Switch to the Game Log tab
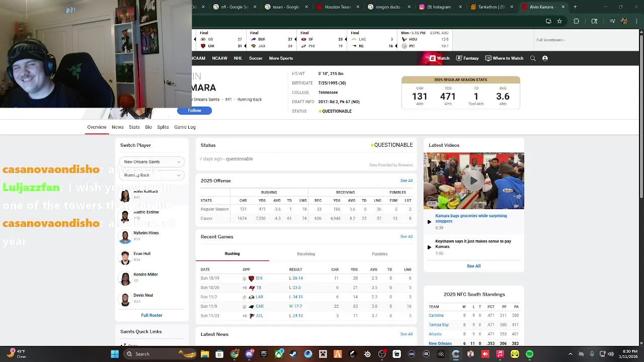The image size is (644, 362). click(185, 127)
